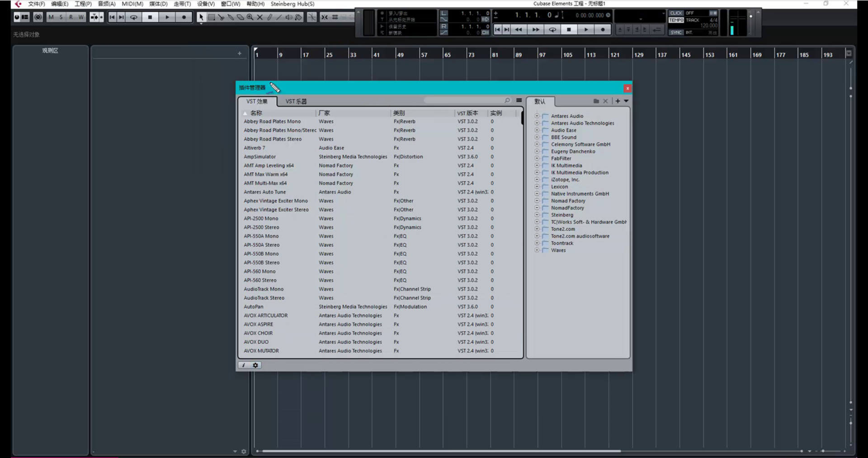The image size is (868, 458).
Task: Open the 编辑(E) menu
Action: pyautogui.click(x=60, y=4)
